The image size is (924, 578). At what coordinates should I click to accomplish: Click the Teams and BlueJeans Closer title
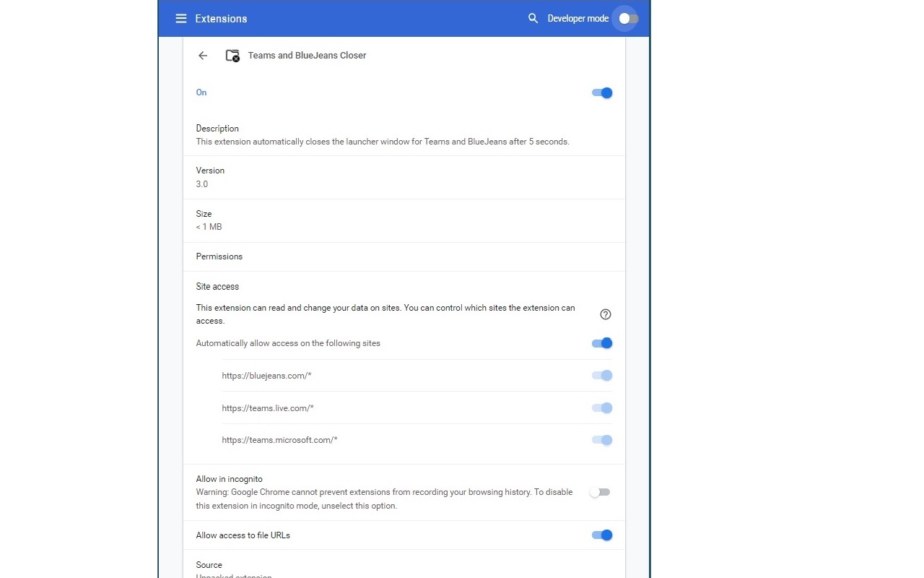pyautogui.click(x=307, y=56)
